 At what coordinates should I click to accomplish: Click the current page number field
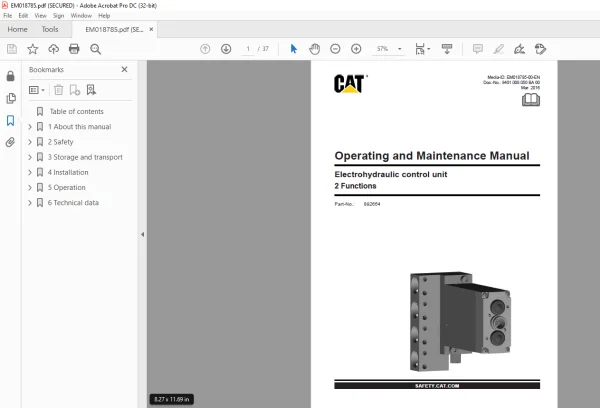click(x=248, y=49)
